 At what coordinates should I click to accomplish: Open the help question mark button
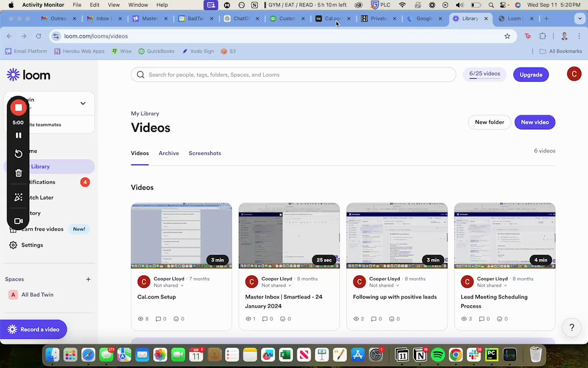click(x=572, y=328)
